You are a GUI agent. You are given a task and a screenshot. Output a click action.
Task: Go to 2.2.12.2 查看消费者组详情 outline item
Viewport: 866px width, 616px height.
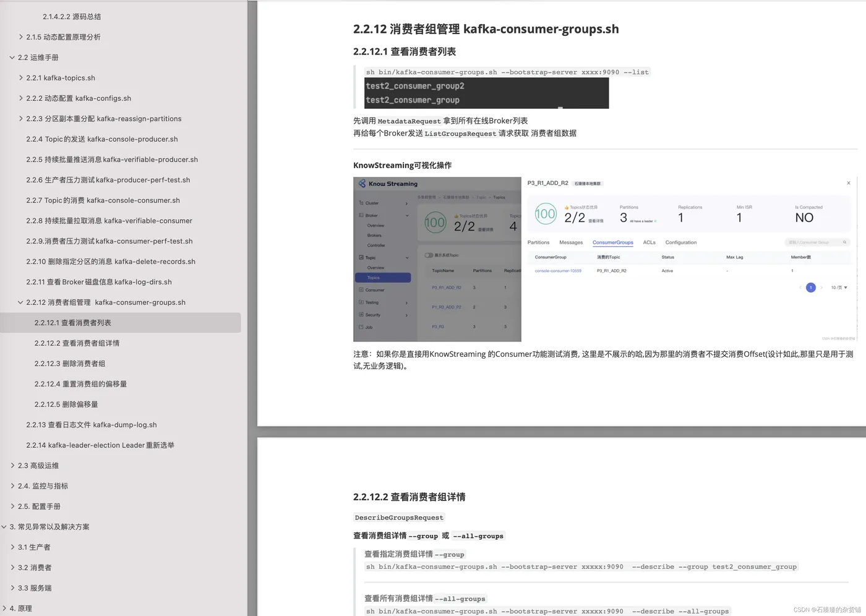[x=77, y=343]
